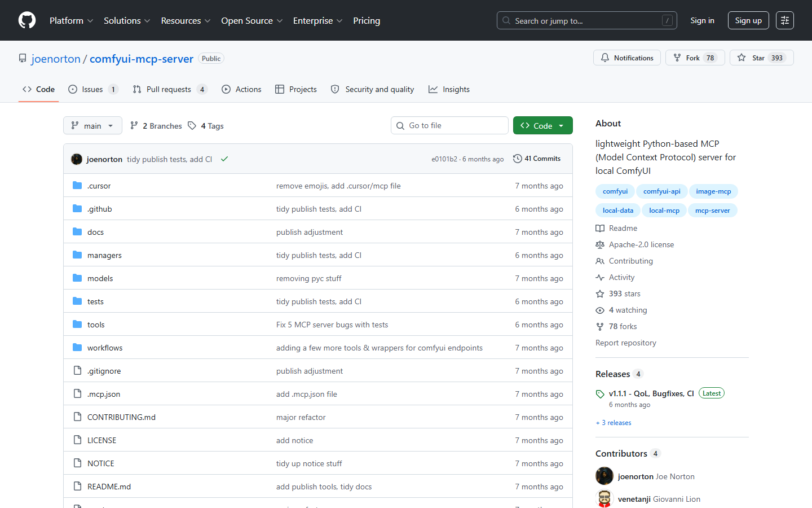View commit status green checkmark
812x508 pixels.
click(x=224, y=159)
